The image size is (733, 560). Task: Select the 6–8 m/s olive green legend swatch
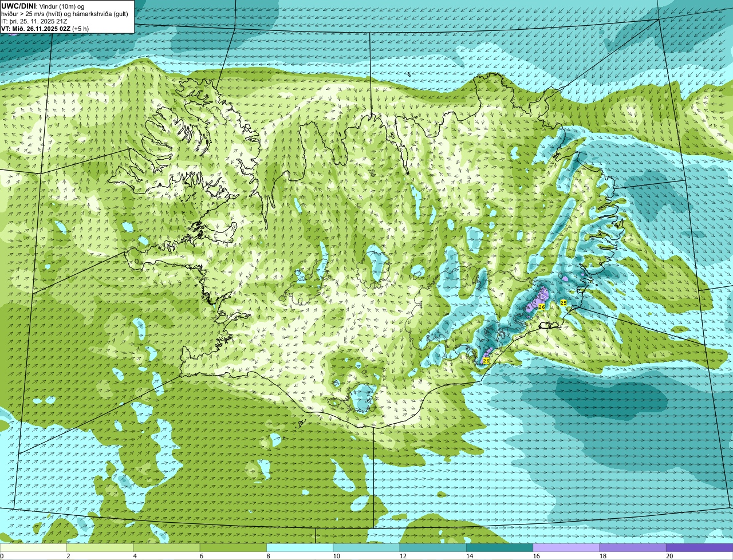click(234, 548)
